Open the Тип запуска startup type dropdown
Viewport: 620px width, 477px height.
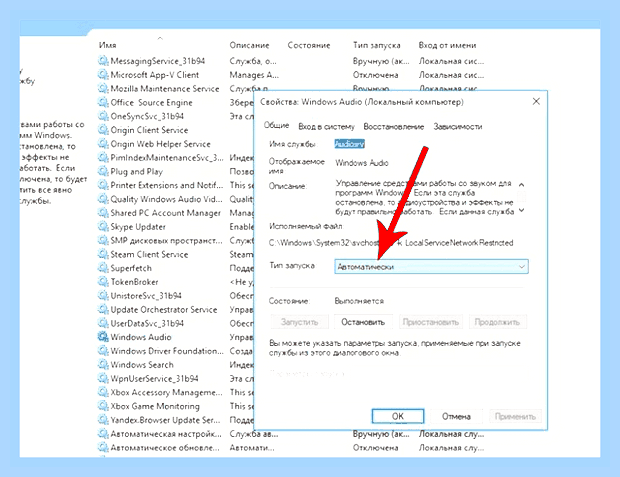coord(431,267)
